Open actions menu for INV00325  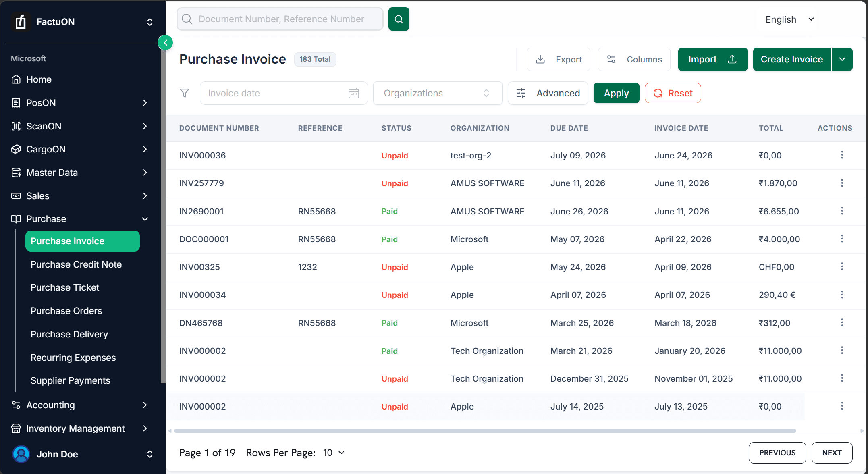click(x=842, y=266)
